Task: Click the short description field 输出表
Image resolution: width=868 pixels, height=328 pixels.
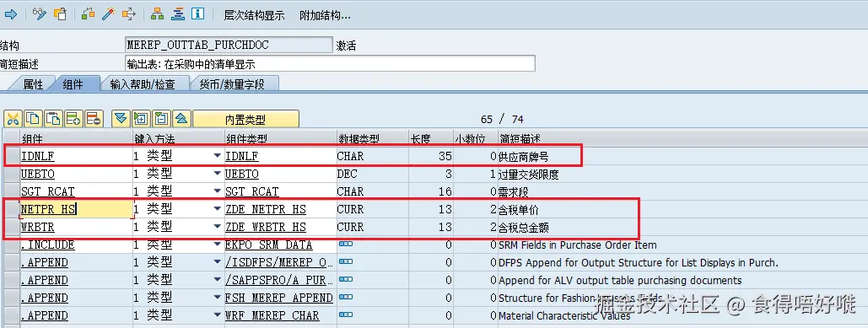Action: point(330,63)
